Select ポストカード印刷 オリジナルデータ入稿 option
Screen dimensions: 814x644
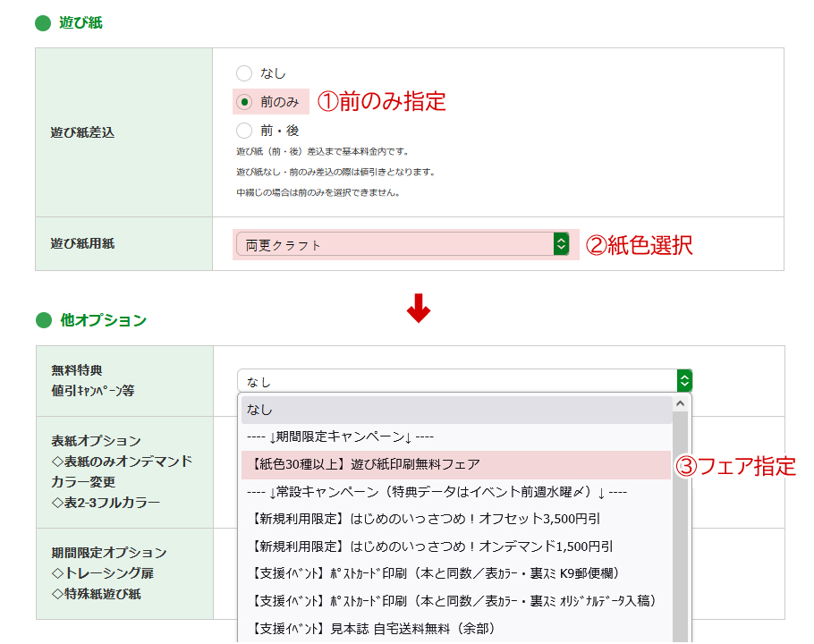454,600
